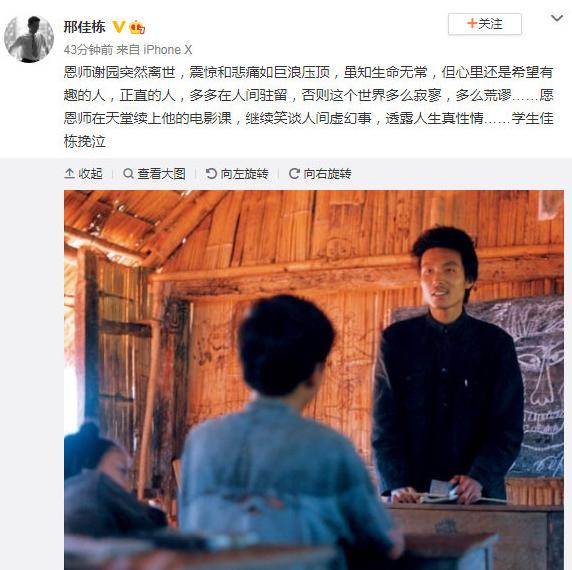The width and height of the screenshot is (572, 570).
Task: Click the rotate-left arrow icon
Action: point(211,174)
